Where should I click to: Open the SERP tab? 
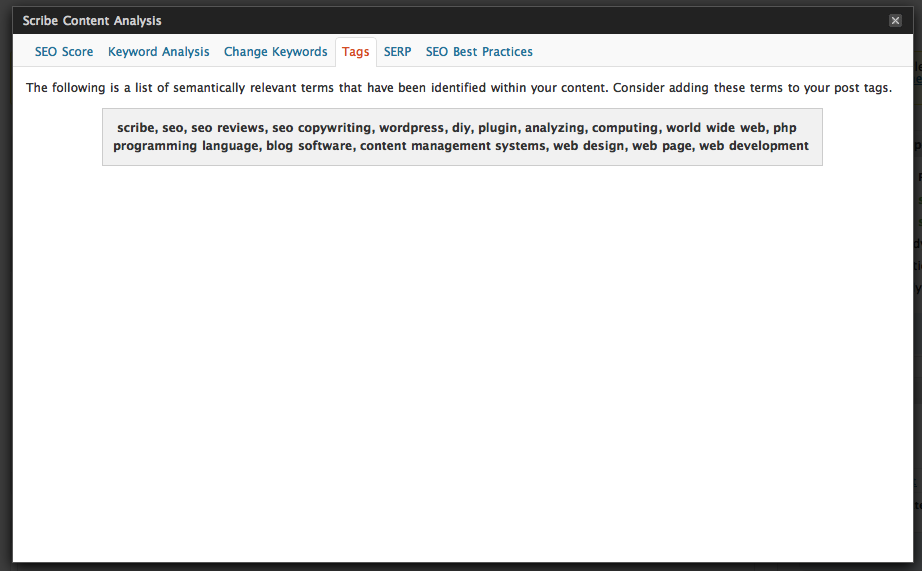[x=397, y=52]
